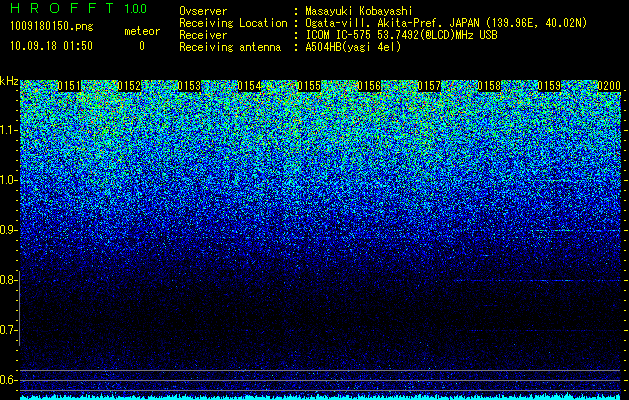Click the ICOM IC-575 receiver text

[402, 35]
